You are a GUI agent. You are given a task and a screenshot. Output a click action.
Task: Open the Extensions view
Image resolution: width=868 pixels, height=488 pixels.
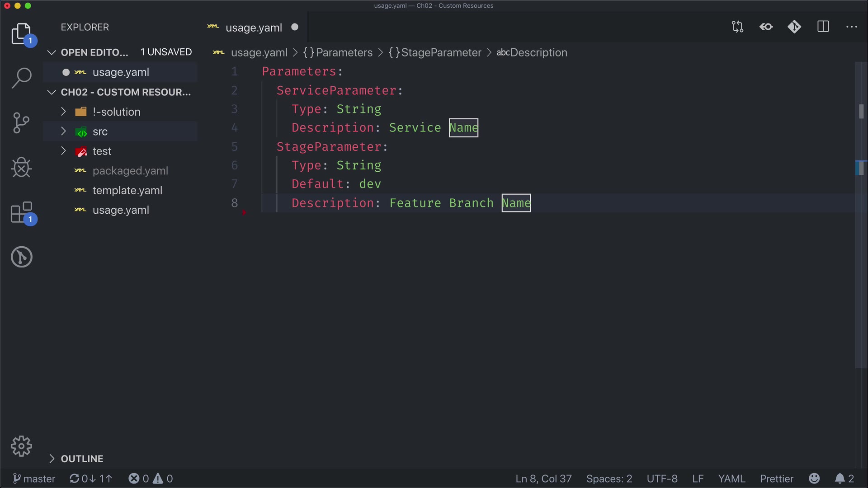(x=21, y=212)
